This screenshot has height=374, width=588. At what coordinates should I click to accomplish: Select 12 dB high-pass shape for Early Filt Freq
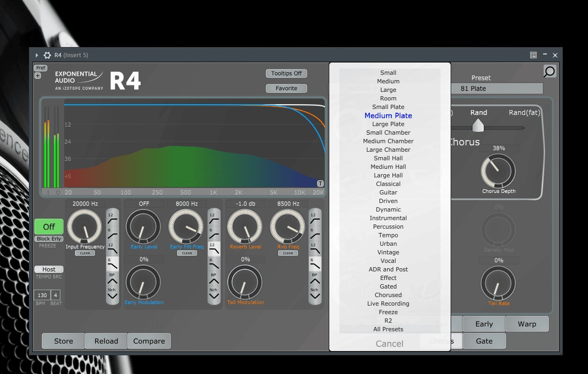tap(214, 219)
